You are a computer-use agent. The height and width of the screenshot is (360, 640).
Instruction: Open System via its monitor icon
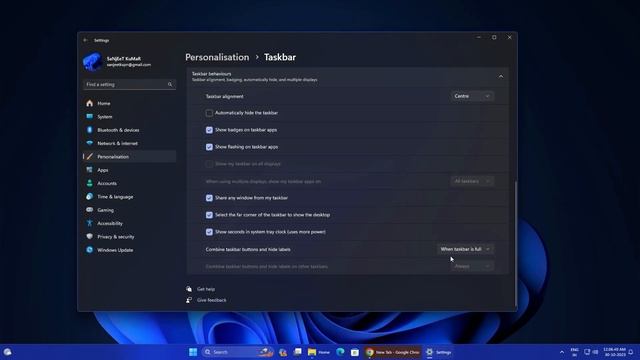point(89,117)
